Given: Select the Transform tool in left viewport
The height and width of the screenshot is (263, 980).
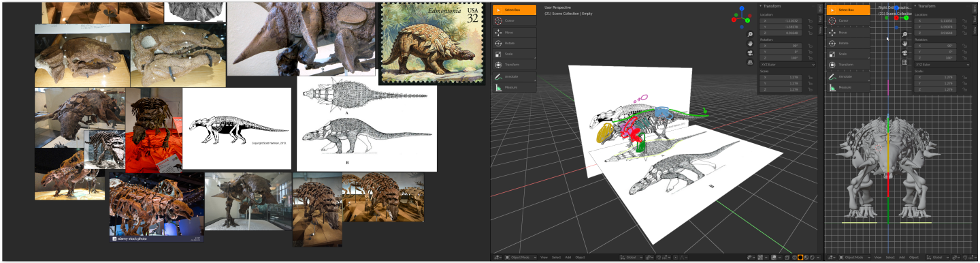Looking at the screenshot, I should (x=514, y=65).
